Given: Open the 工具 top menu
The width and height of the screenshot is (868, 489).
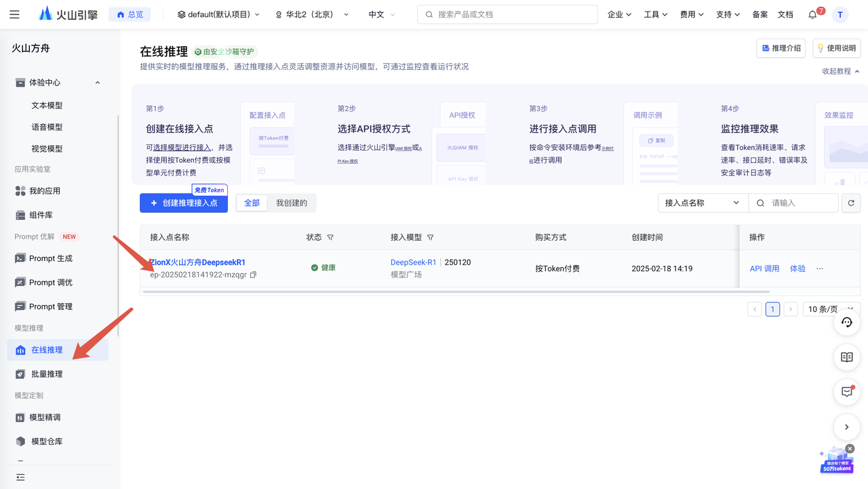Looking at the screenshot, I should 656,14.
